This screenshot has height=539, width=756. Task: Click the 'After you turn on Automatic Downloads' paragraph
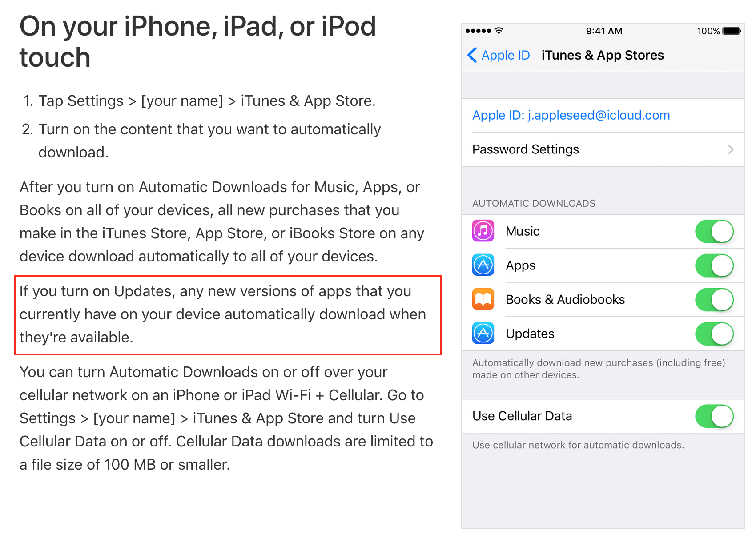222,222
